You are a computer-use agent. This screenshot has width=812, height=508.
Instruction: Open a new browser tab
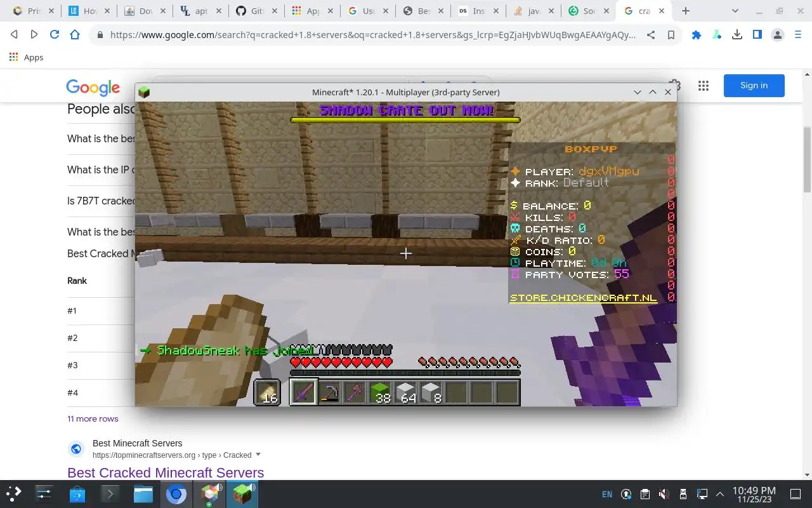(x=686, y=11)
